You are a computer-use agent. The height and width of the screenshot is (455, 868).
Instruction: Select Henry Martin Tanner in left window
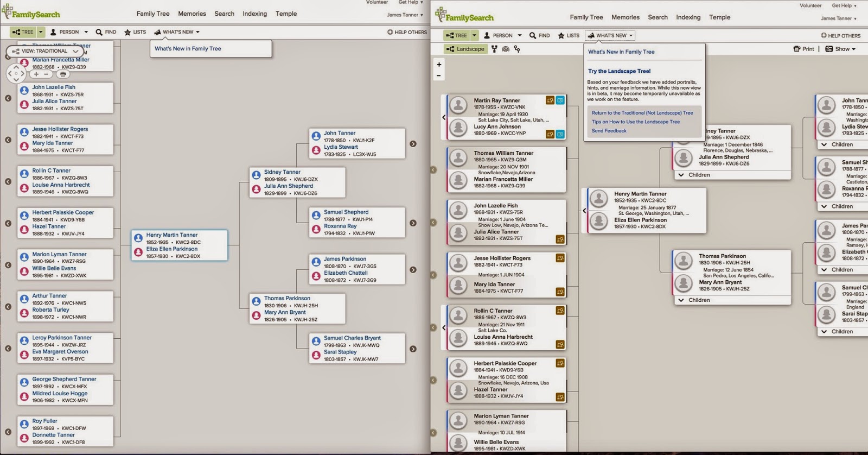(x=171, y=235)
